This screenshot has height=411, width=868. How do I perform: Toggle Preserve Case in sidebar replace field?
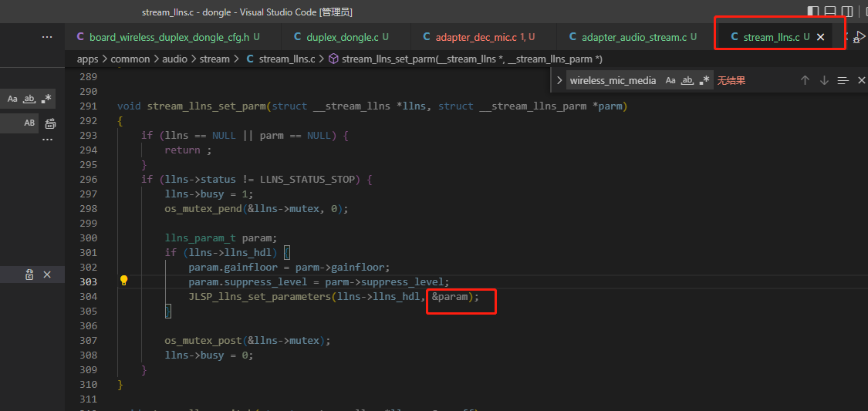pos(29,123)
